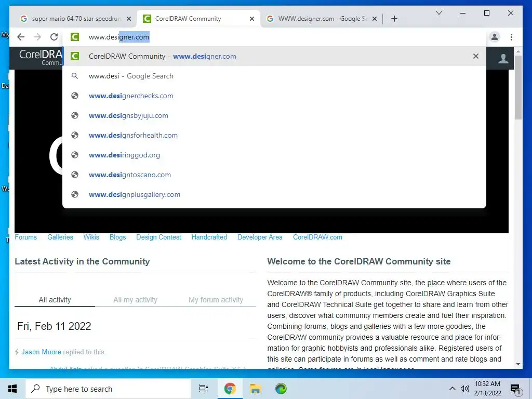The width and height of the screenshot is (532, 399).
Task: Click the globe icon beside www.designerchecks.com
Action: pyautogui.click(x=75, y=96)
